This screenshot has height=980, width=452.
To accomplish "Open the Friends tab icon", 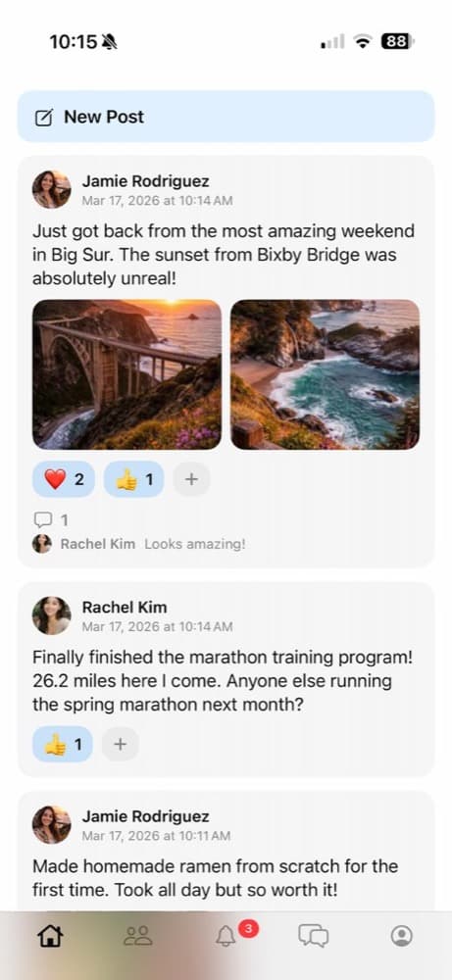I will click(138, 936).
